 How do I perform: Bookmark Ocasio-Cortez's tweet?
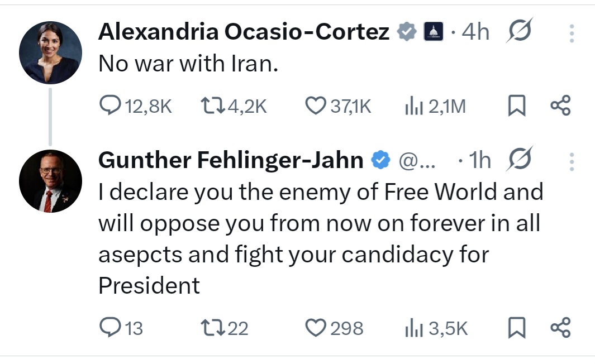[x=517, y=106]
